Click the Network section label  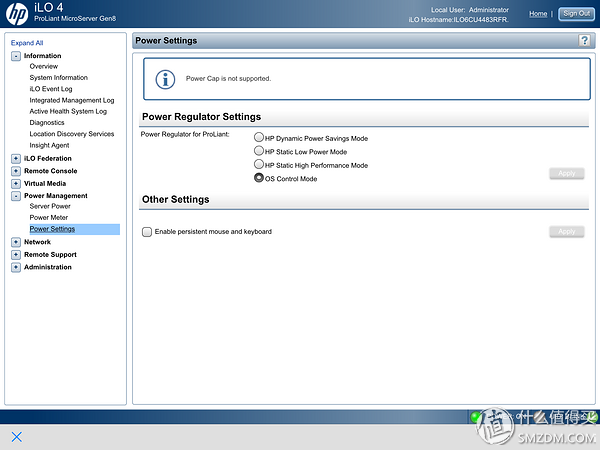[37, 242]
